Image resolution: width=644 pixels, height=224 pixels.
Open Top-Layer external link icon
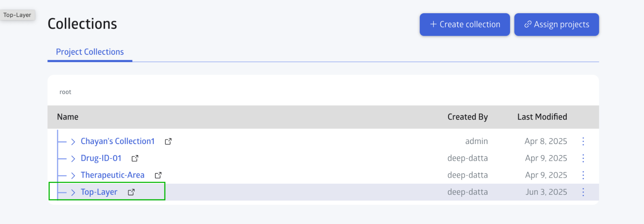coord(131,192)
